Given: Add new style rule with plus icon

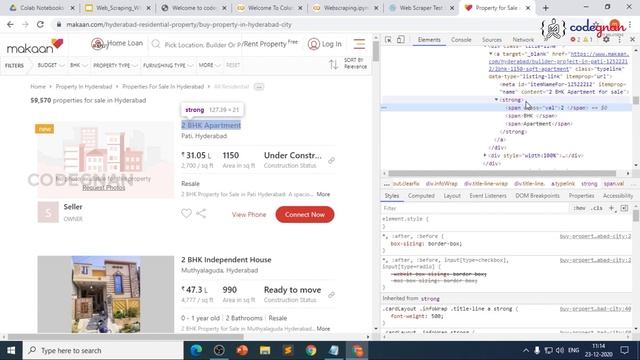Looking at the screenshot, I should pos(611,208).
